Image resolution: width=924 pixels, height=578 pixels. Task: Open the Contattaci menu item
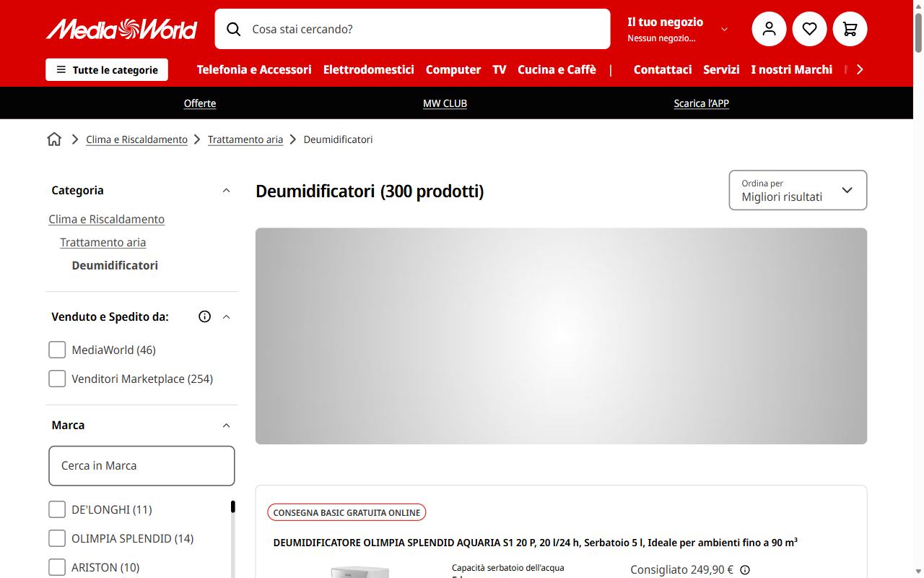(x=663, y=69)
